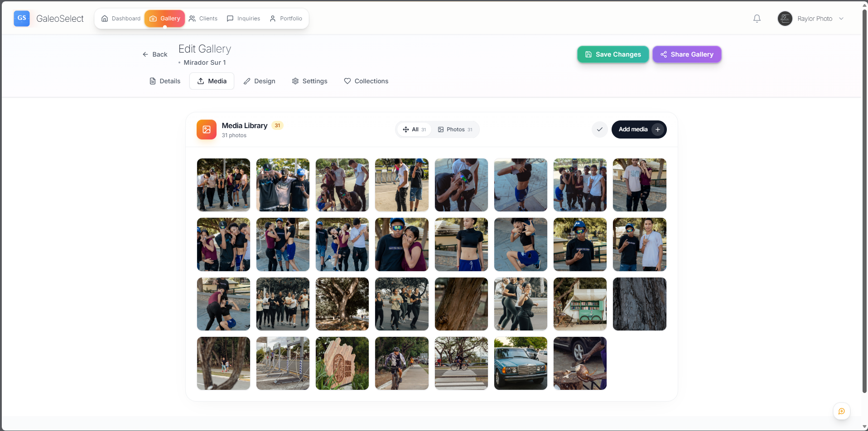Click the Settings gear icon
The width and height of the screenshot is (868, 431).
click(x=295, y=81)
